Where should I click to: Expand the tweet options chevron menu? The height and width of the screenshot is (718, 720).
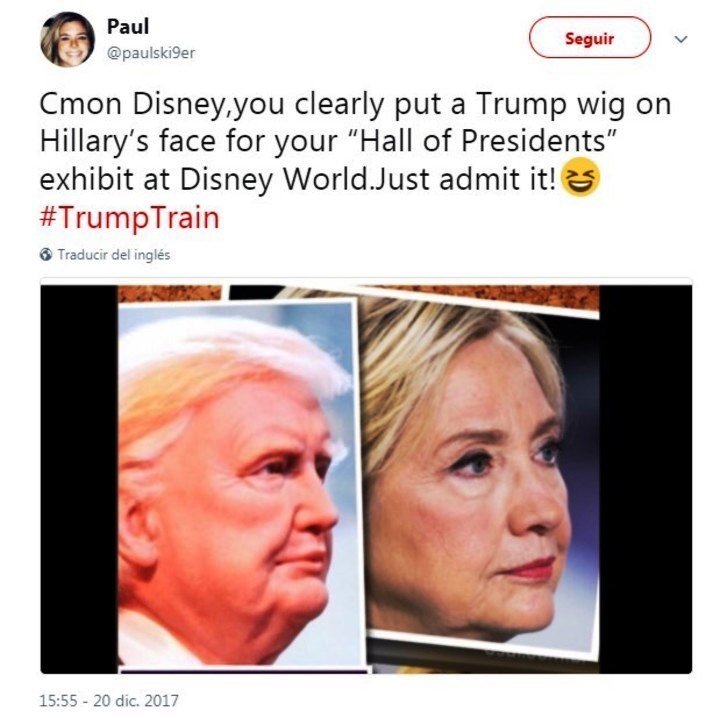[x=681, y=39]
